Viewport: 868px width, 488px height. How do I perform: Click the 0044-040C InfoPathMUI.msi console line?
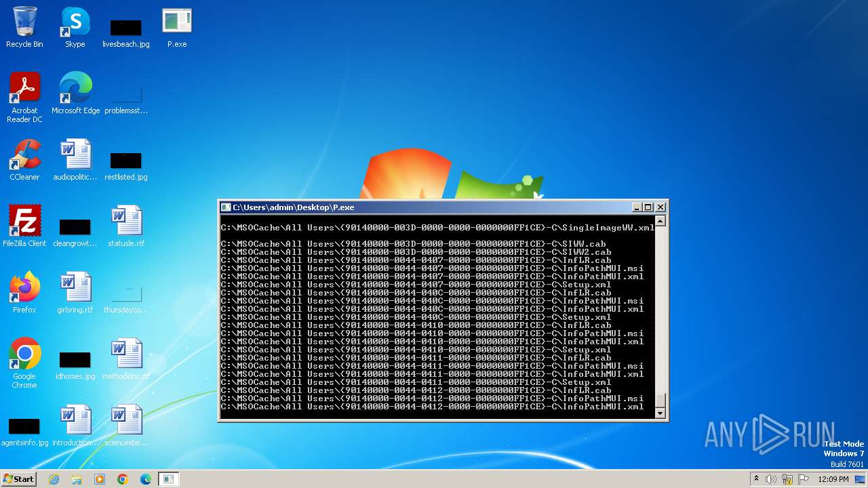pyautogui.click(x=432, y=301)
